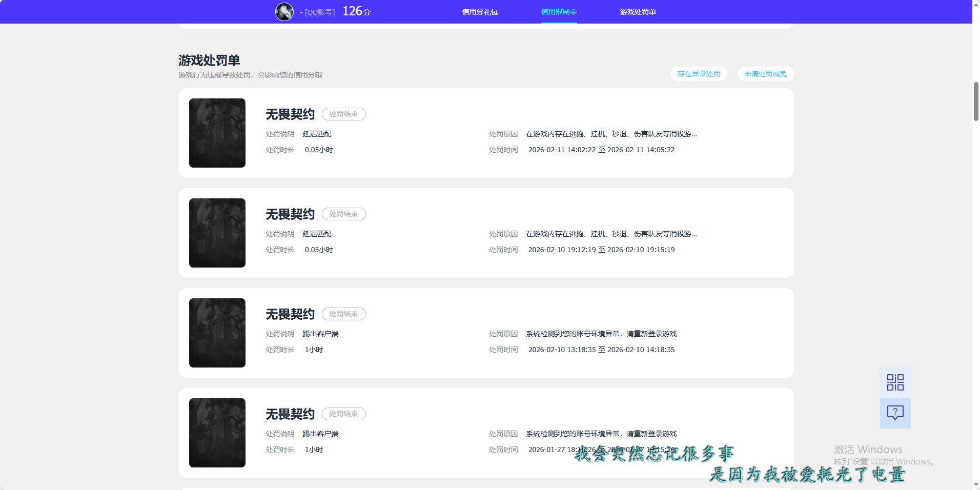Click the user avatar in the top bar
The image size is (980, 490).
click(x=284, y=11)
